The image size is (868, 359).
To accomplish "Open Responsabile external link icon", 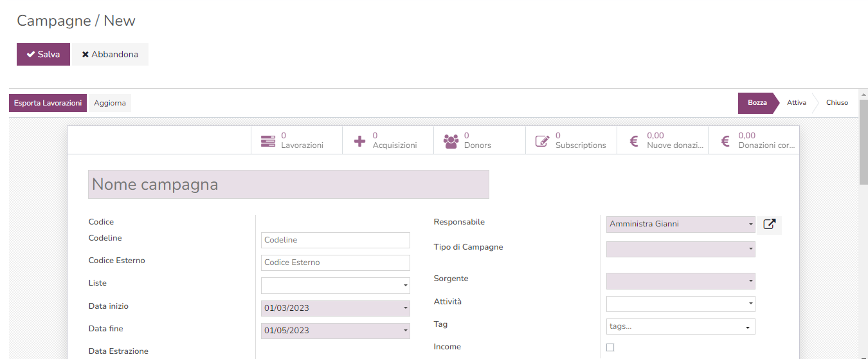I will point(769,224).
